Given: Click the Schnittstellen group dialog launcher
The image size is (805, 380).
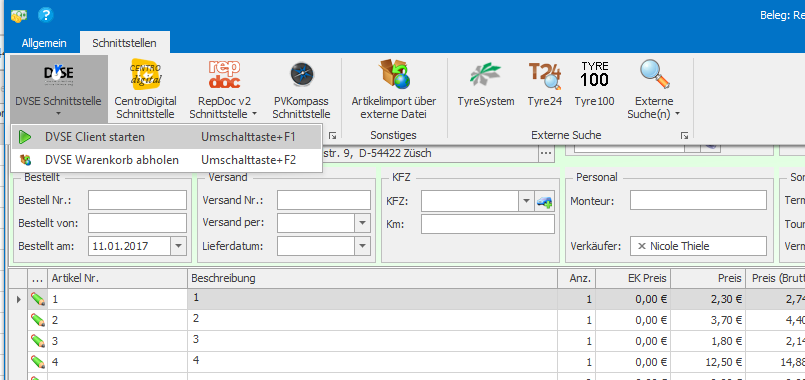Looking at the screenshot, I should coord(332,136).
